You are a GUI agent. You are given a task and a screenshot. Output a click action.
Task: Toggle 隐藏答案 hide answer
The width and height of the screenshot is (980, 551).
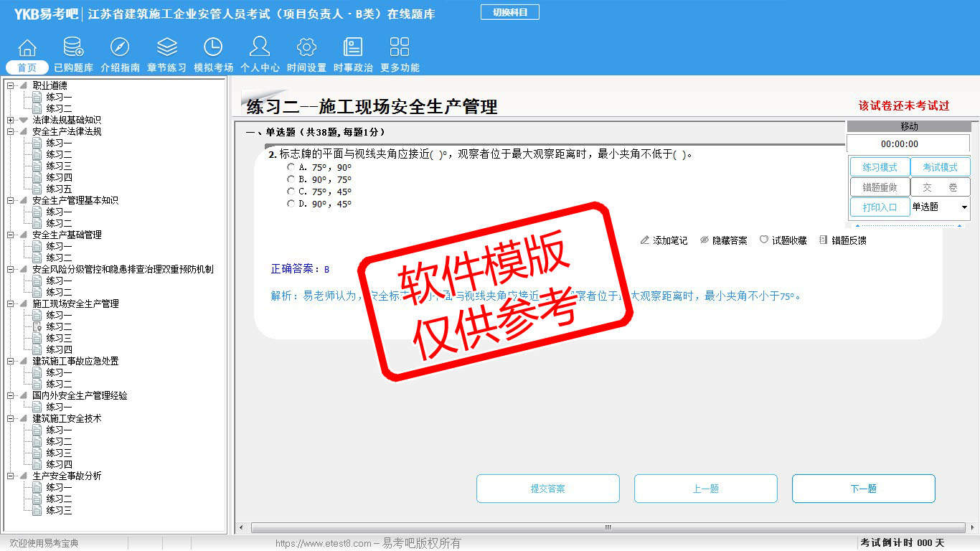[723, 240]
